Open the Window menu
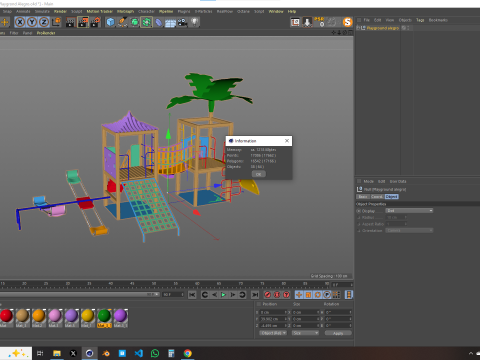 click(276, 11)
